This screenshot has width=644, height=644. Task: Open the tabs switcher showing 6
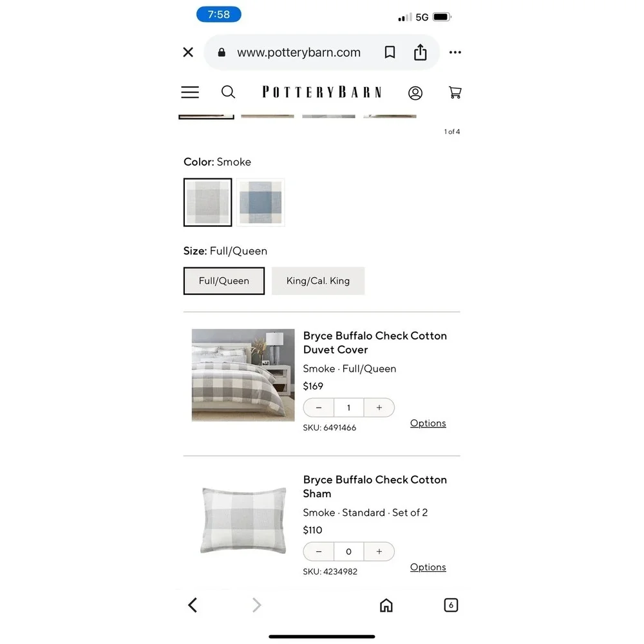[x=451, y=605]
